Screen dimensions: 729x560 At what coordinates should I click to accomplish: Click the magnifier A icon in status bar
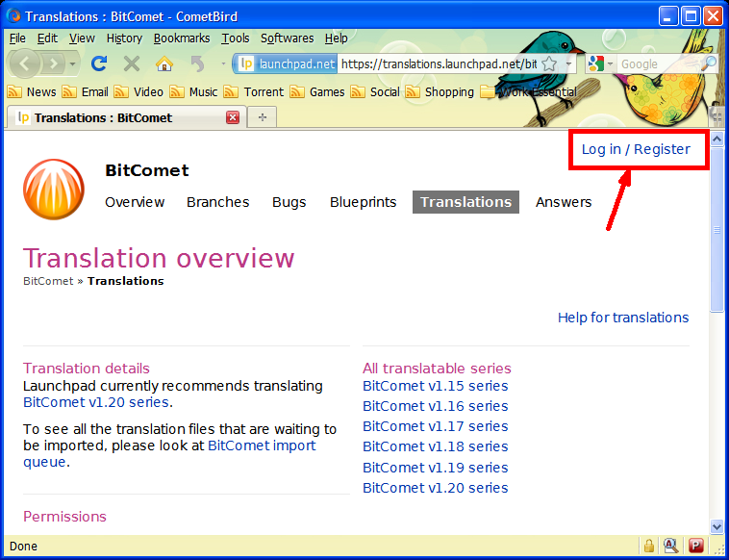coord(670,546)
